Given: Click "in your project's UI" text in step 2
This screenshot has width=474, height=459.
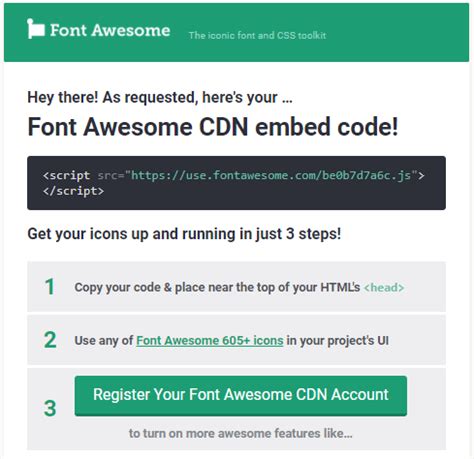Looking at the screenshot, I should [x=338, y=341].
